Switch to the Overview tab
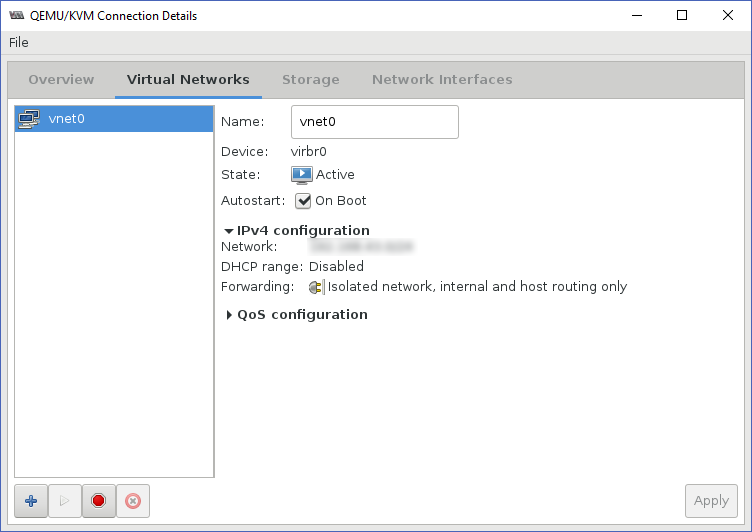The height and width of the screenshot is (532, 752). click(x=61, y=80)
